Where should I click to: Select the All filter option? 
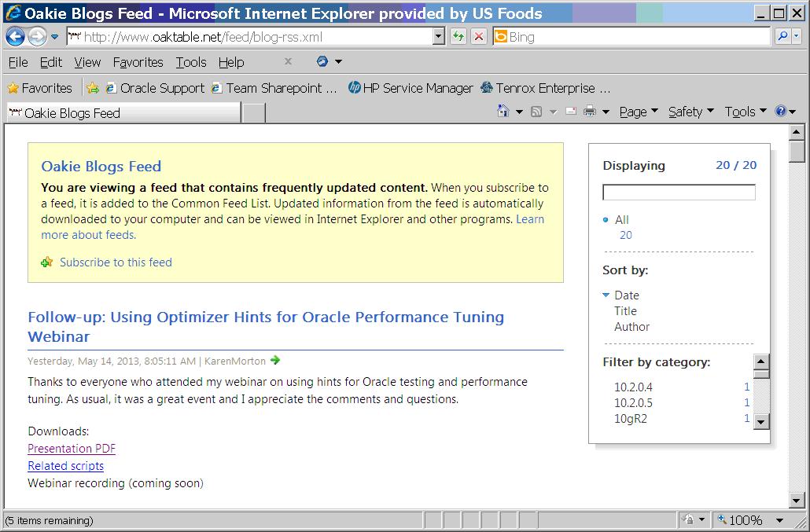pyautogui.click(x=621, y=220)
